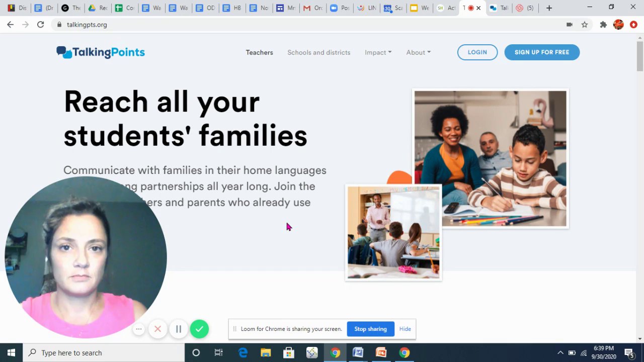This screenshot has height=362, width=644.
Task: Click the Windows search box
Action: (x=104, y=352)
